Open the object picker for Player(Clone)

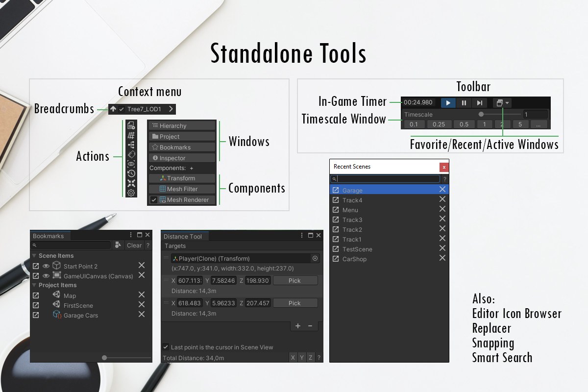coord(315,258)
